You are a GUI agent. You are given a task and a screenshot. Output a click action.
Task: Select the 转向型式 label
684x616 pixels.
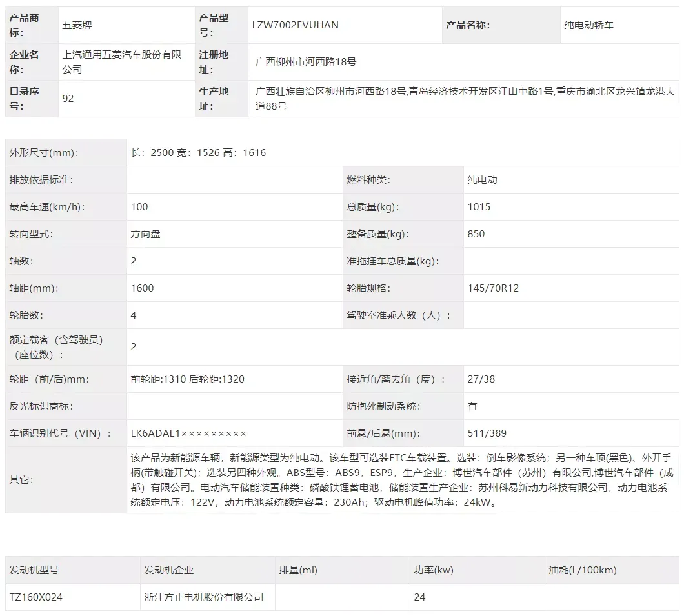(x=31, y=233)
